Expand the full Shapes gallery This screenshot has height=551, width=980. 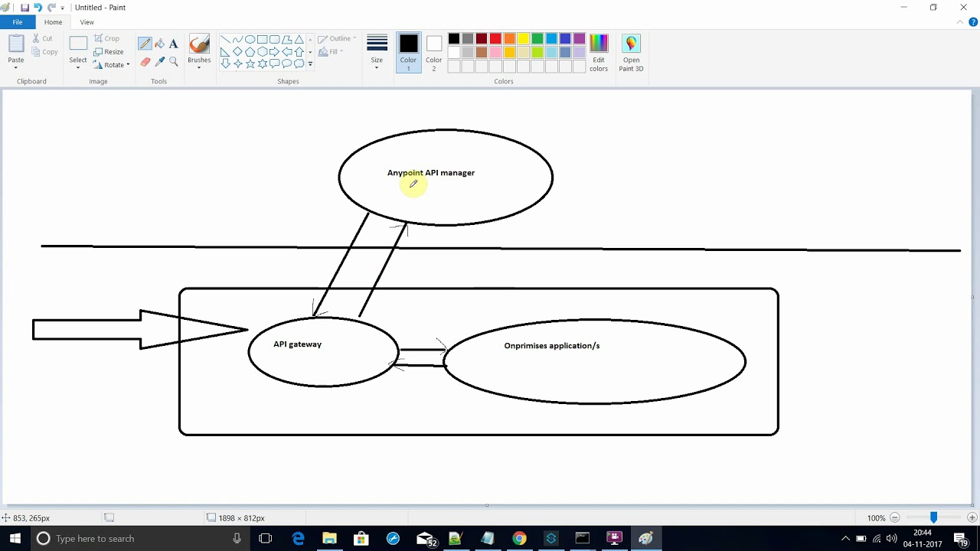pos(310,64)
